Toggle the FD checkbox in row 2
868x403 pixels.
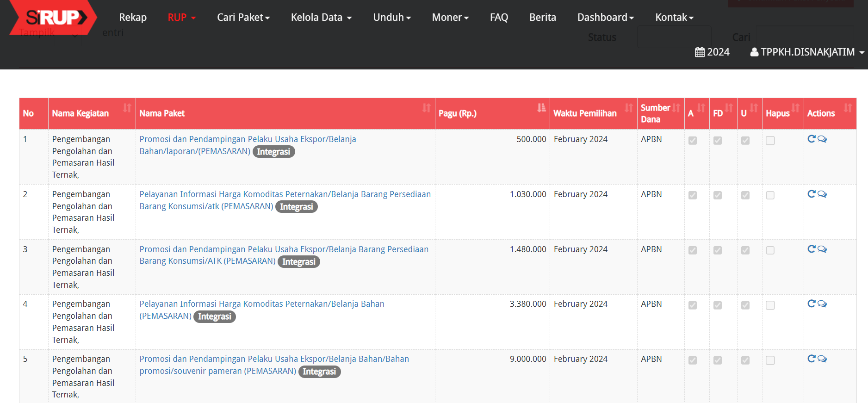point(718,195)
